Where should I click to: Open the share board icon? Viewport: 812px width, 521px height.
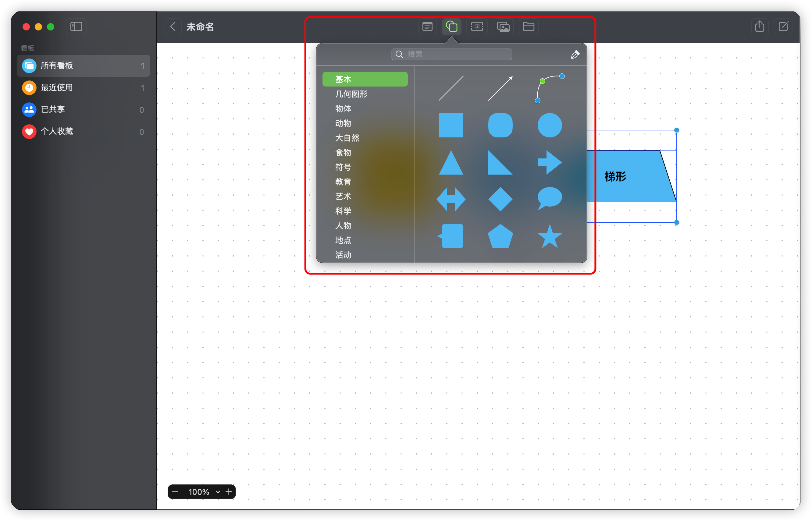tap(760, 27)
